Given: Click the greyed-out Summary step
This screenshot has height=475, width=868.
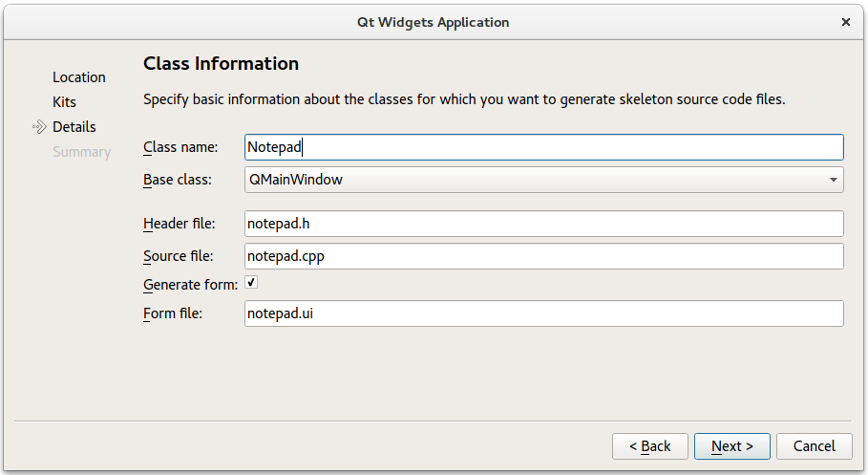Looking at the screenshot, I should coord(81,152).
